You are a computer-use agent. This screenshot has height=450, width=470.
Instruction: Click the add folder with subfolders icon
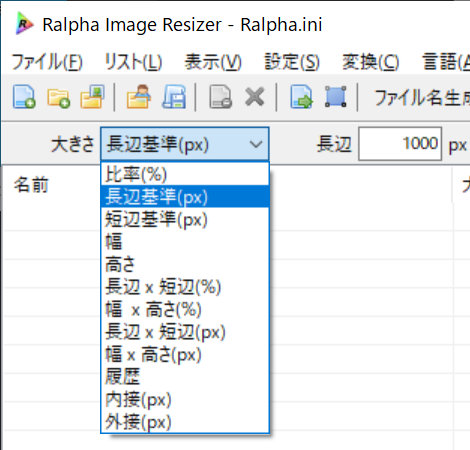(x=92, y=97)
